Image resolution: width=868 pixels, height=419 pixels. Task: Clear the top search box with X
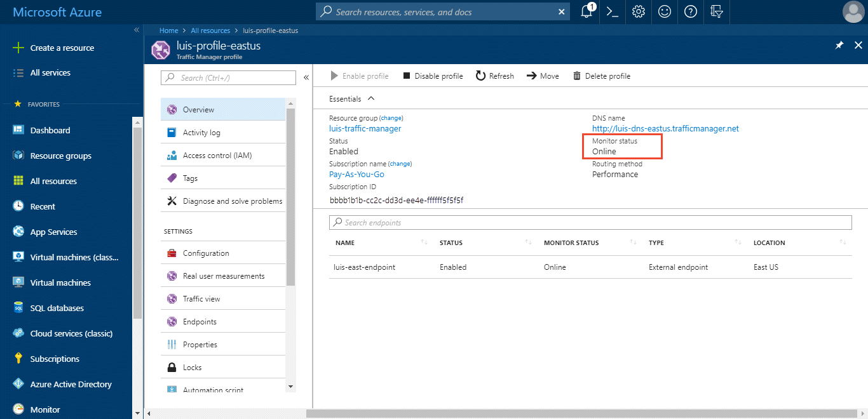coord(561,11)
